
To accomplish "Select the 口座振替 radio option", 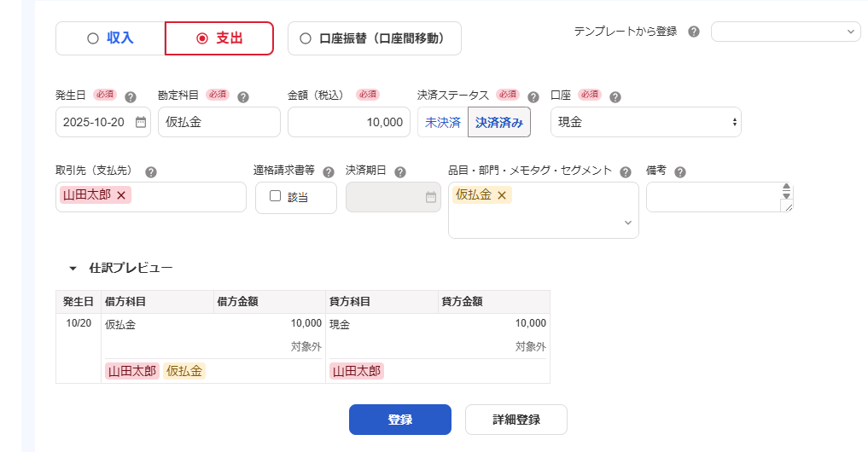I will coord(375,38).
